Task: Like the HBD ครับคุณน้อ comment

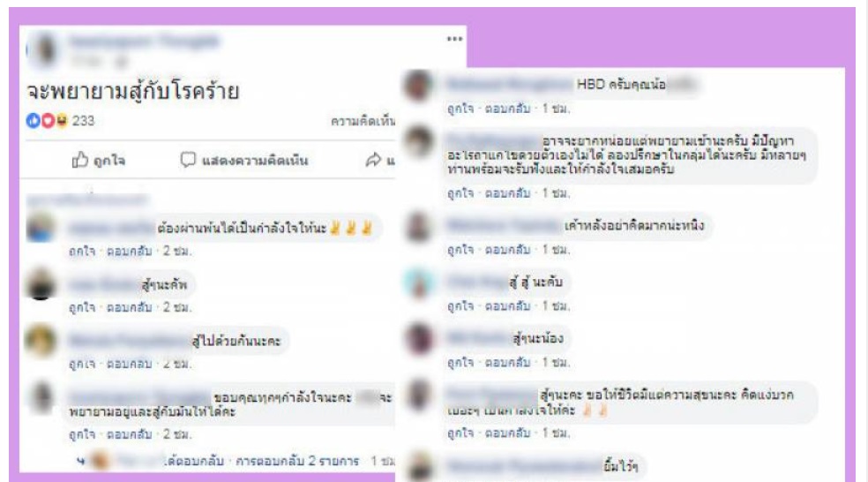Action: pos(460,109)
